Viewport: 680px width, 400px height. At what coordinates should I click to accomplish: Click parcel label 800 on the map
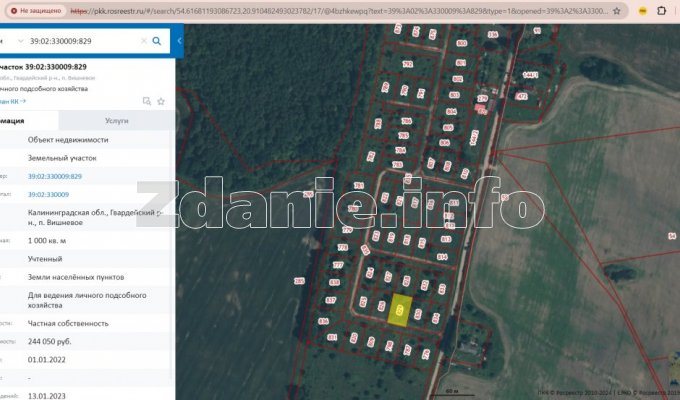click(461, 43)
